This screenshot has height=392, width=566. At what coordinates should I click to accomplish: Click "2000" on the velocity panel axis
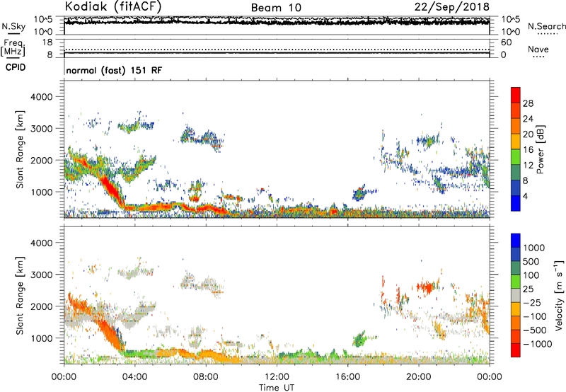(x=42, y=306)
